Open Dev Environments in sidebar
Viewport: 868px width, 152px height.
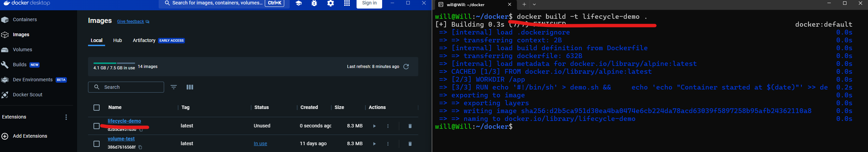32,80
